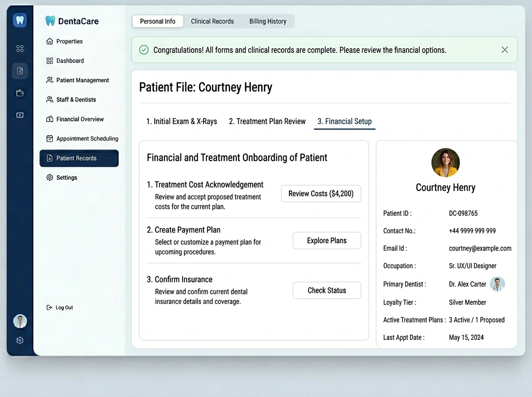Dismiss the congratulations banner
This screenshot has height=397, width=532.
coord(505,50)
